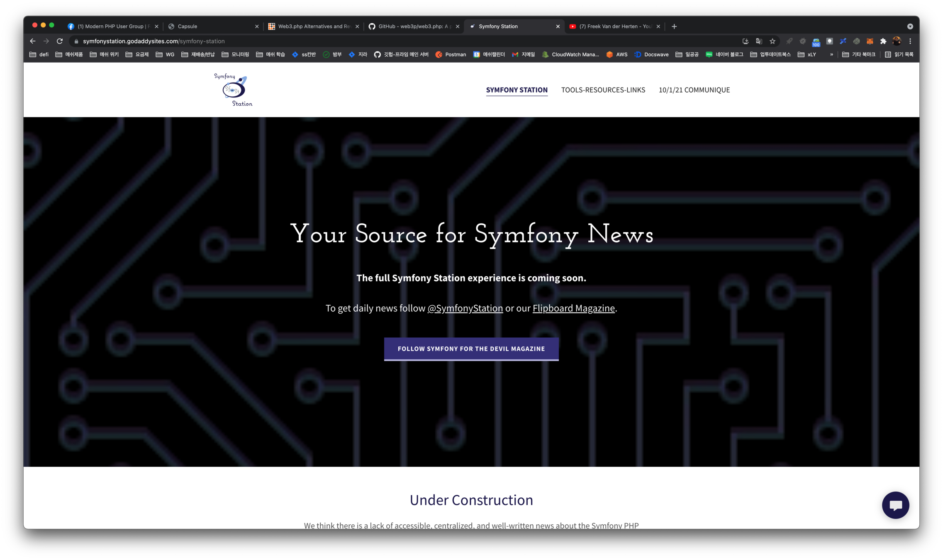Image resolution: width=943 pixels, height=560 pixels.
Task: Click the install app icon in address bar
Action: 745,41
